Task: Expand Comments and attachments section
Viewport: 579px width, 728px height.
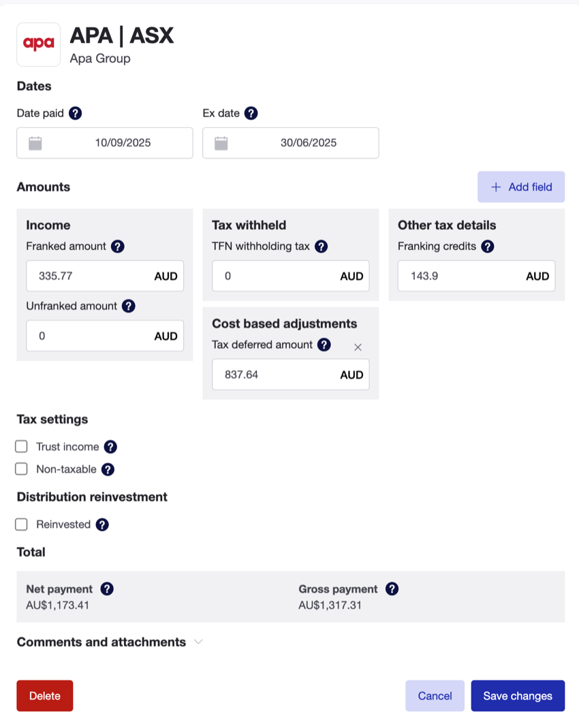Action: click(199, 642)
